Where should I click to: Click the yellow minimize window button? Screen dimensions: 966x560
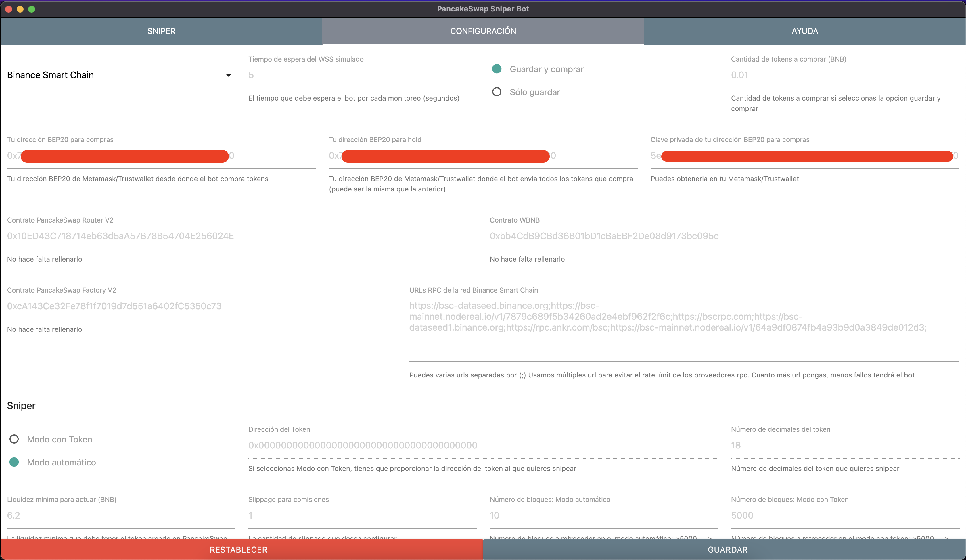[x=20, y=9]
